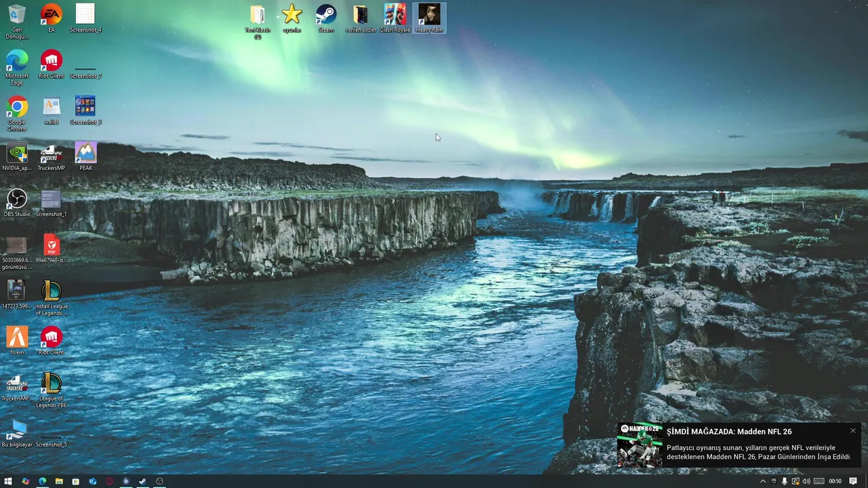Select the Screenshot_1 file icon
The width and height of the screenshot is (868, 488).
click(x=52, y=203)
